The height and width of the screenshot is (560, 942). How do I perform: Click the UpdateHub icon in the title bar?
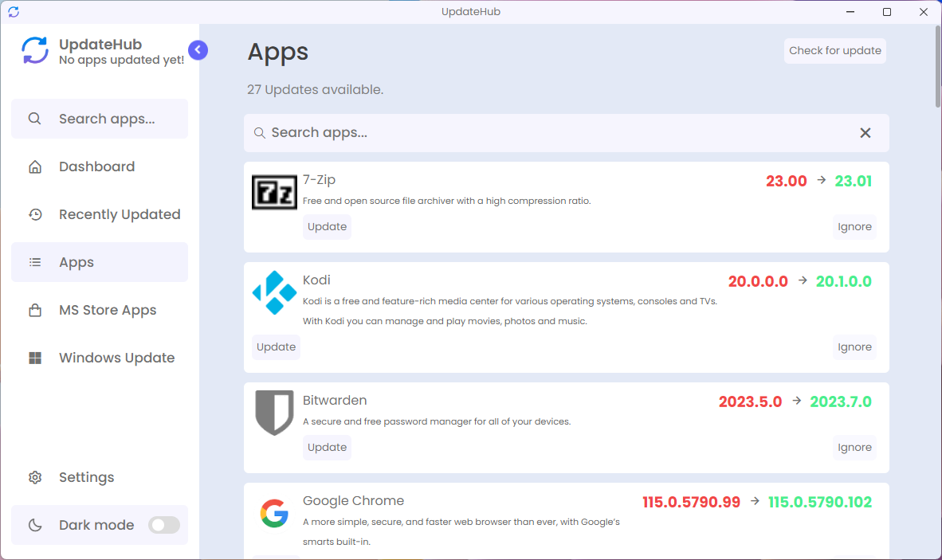click(14, 11)
